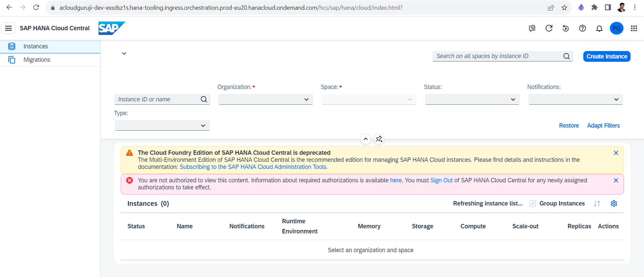Open the notifications bell
This screenshot has height=277, width=644.
coord(599,28)
